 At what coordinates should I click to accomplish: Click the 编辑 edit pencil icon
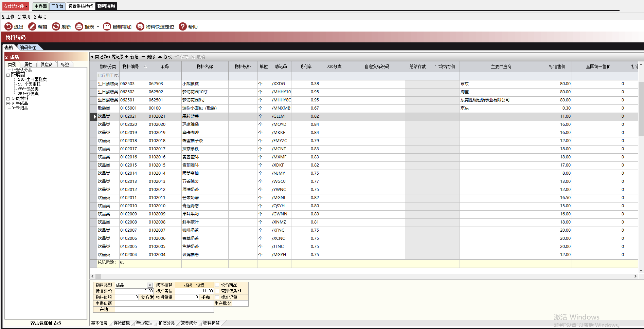click(x=32, y=26)
